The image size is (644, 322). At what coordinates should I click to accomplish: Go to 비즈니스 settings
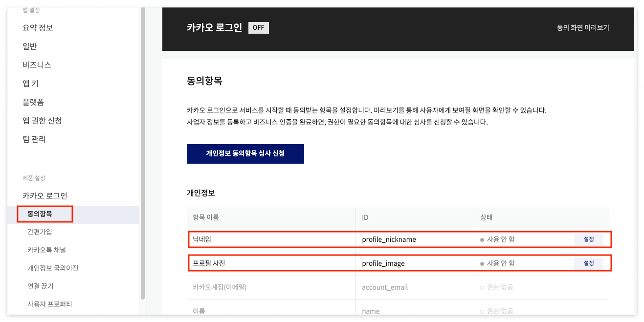pyautogui.click(x=37, y=65)
